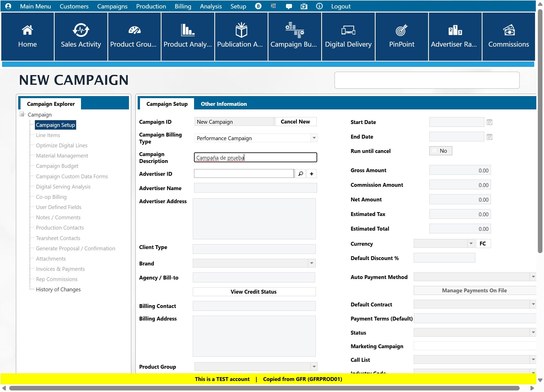Open the Campaign Billing Type dropdown

click(x=314, y=138)
